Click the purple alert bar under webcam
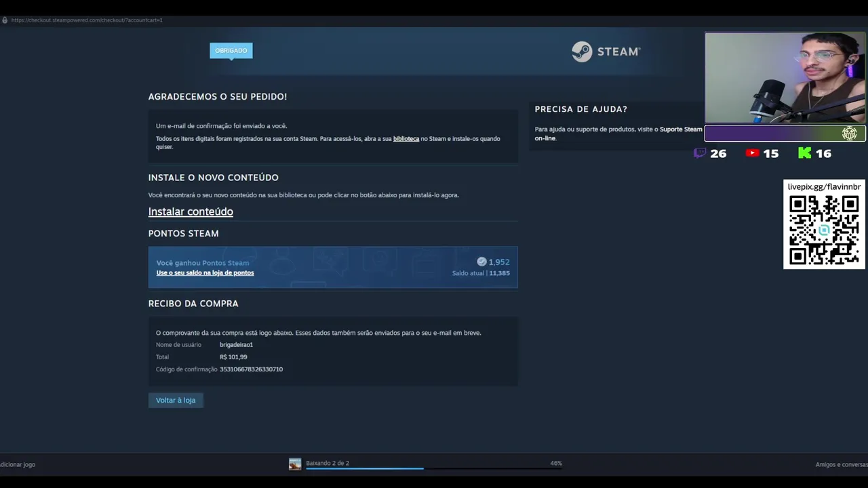This screenshot has height=488, width=868. click(785, 134)
